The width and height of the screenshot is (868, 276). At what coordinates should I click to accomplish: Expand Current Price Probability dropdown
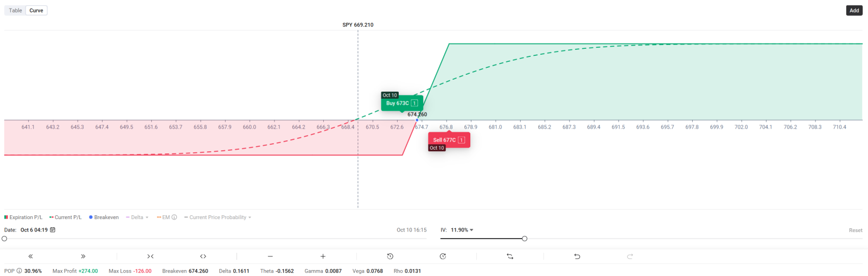coord(218,217)
